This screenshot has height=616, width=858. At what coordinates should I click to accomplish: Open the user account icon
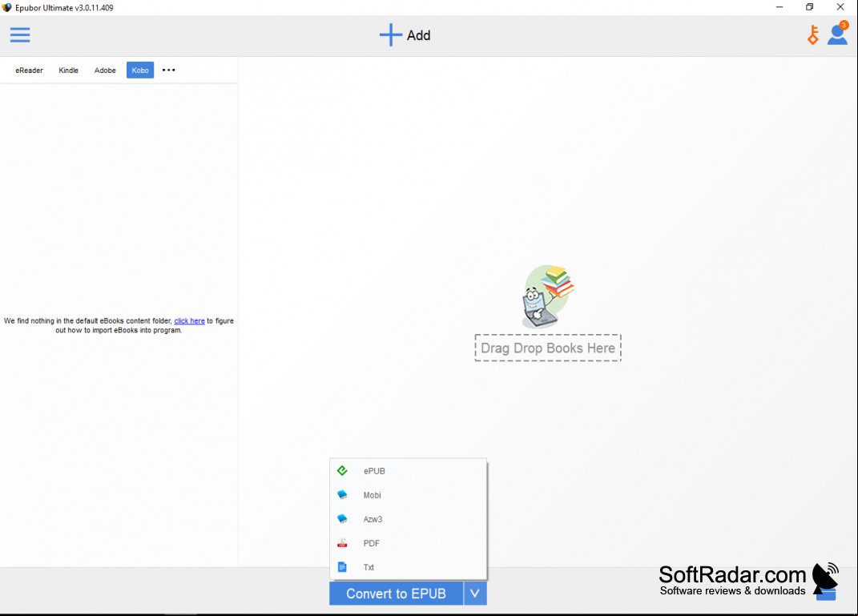[838, 34]
